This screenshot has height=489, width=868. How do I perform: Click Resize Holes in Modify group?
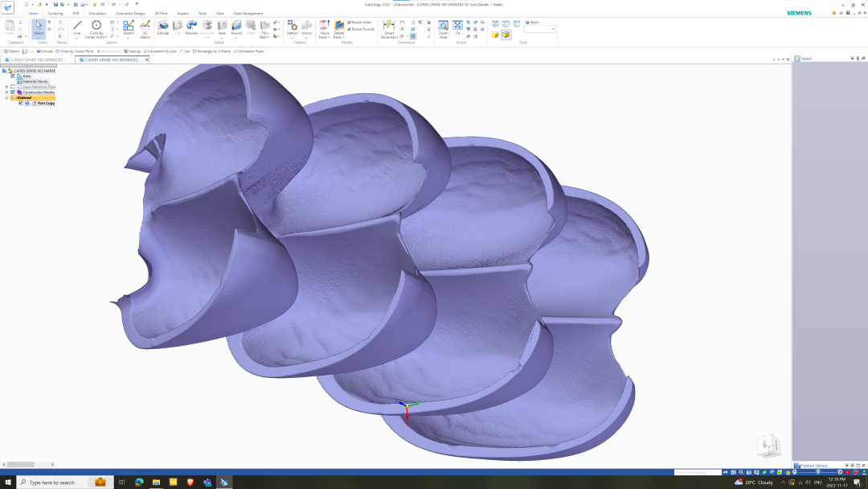pos(360,23)
